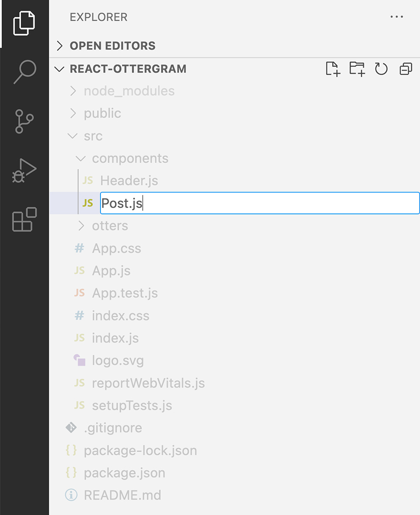
Task: Collapse all folders in Explorer
Action: pos(405,69)
